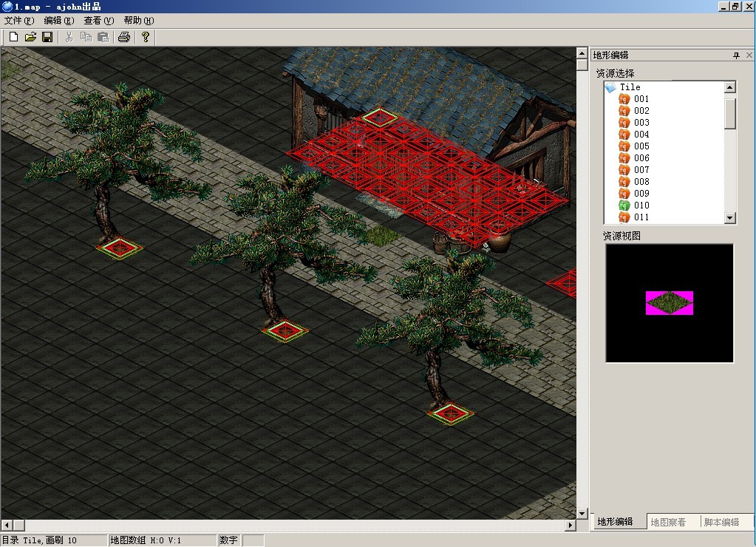Screen dimensions: 756x547
Task: Click the Copy icon in the toolbar
Action: click(x=86, y=37)
